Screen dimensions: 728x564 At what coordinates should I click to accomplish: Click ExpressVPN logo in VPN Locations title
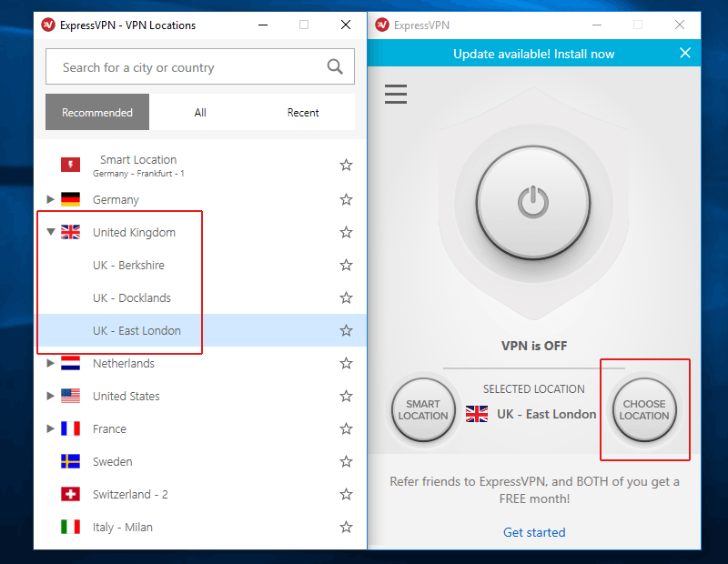click(48, 25)
